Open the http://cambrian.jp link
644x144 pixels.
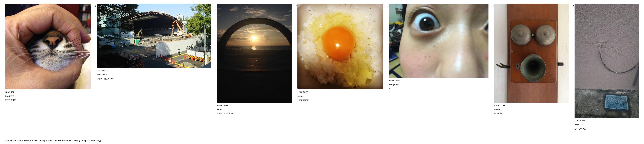point(92,141)
